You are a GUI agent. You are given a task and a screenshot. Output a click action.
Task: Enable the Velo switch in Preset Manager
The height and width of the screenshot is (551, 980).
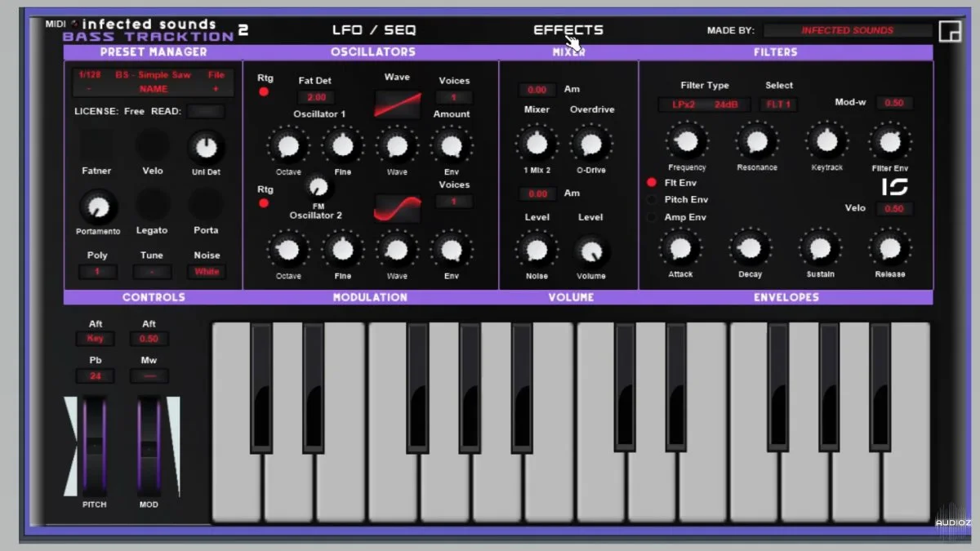click(152, 145)
